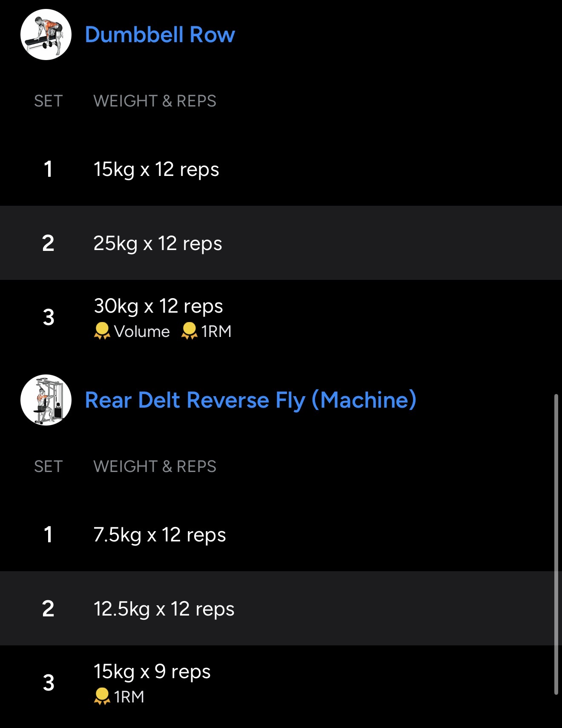Click the SET header under Dumbbell Row
This screenshot has height=728, width=562.
(x=49, y=101)
